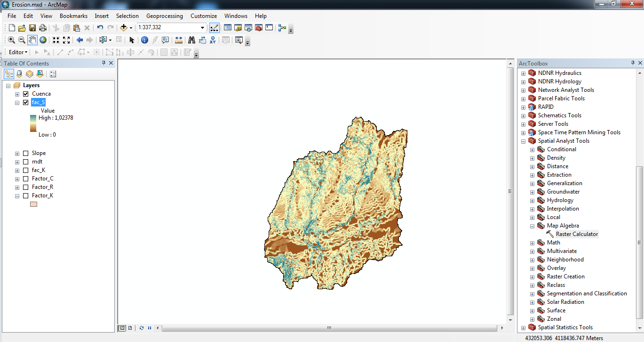Expand the Hydrology toolset
The image size is (644, 342).
coord(533,200)
